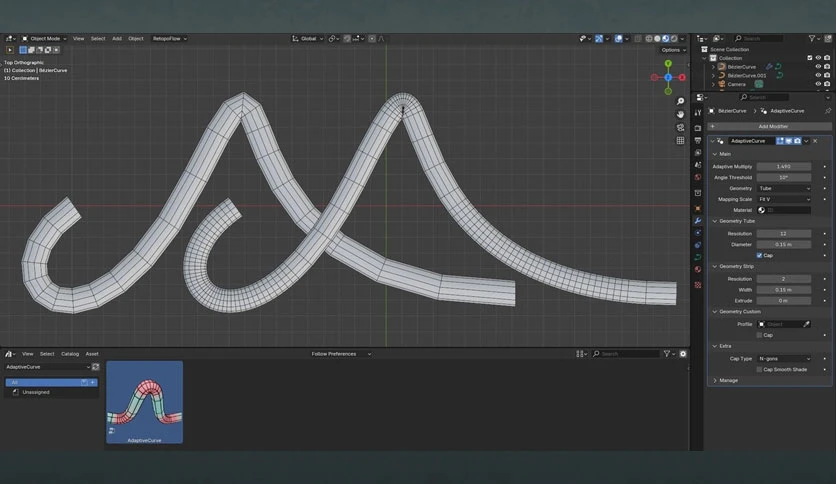Image resolution: width=836 pixels, height=484 pixels.
Task: Select the AdaptiveCurve asset thumbnail
Action: [144, 402]
